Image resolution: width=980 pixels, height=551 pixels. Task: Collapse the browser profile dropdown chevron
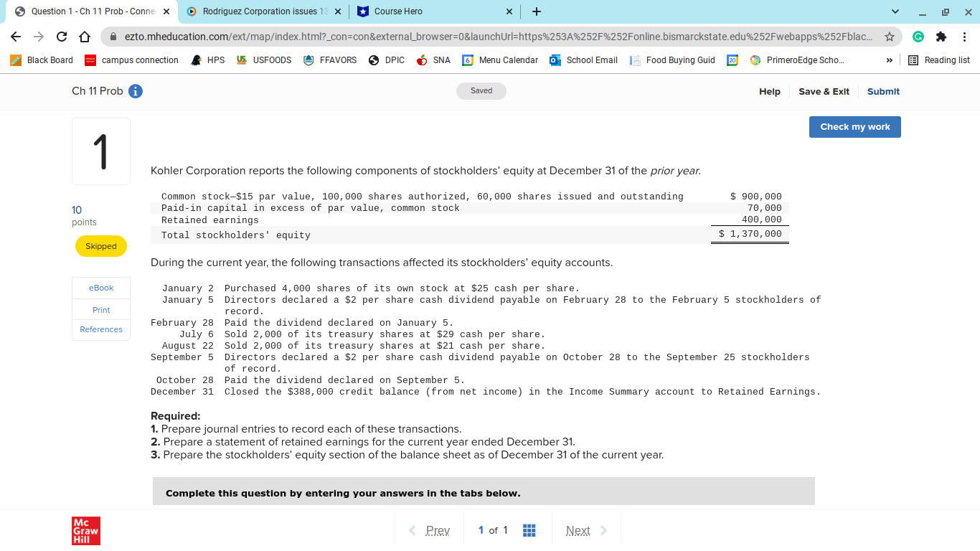click(x=894, y=12)
